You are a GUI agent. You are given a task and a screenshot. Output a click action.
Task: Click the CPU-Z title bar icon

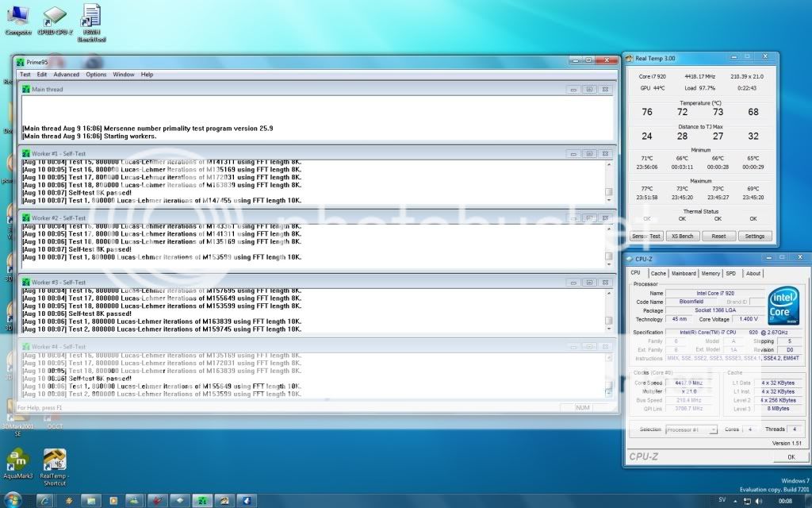(x=629, y=259)
